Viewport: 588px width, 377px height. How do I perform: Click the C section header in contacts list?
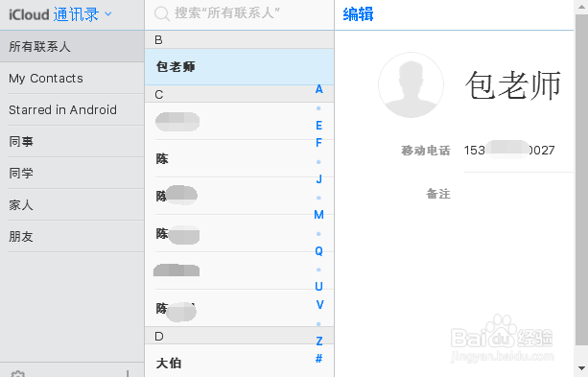point(239,94)
